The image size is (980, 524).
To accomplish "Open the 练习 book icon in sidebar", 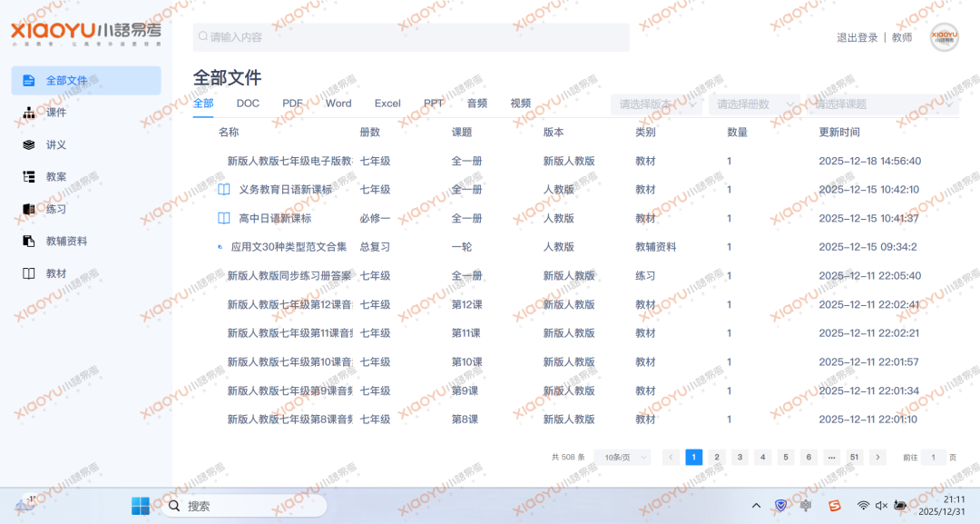I will (x=29, y=209).
